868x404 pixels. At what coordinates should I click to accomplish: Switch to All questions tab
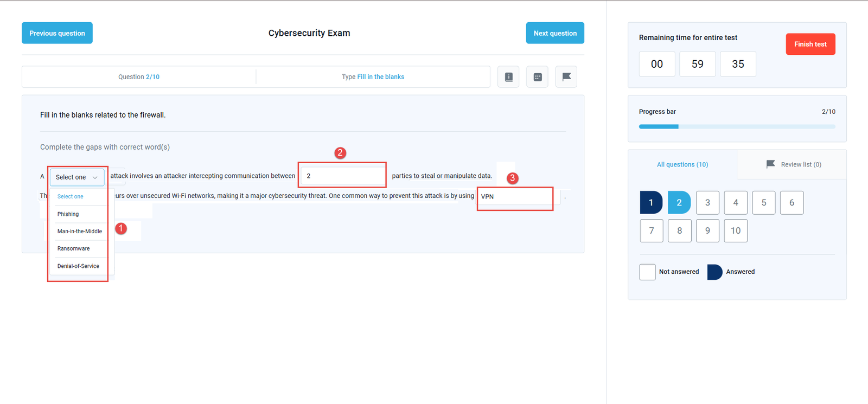682,164
